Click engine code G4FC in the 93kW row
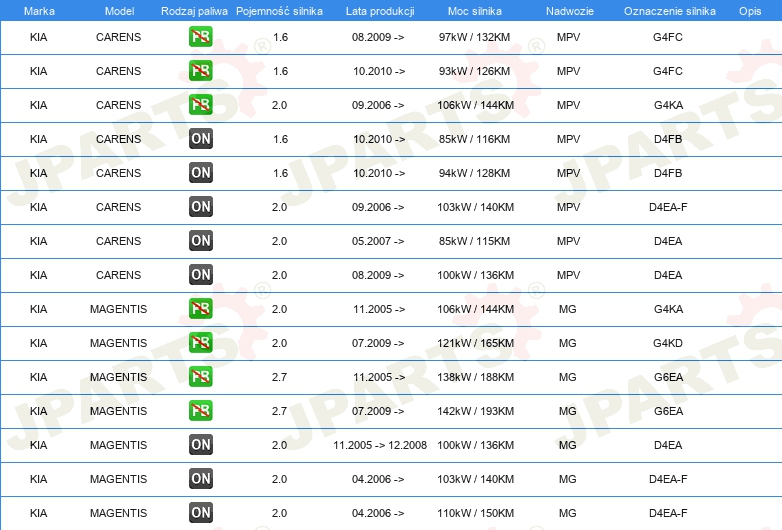 click(668, 71)
